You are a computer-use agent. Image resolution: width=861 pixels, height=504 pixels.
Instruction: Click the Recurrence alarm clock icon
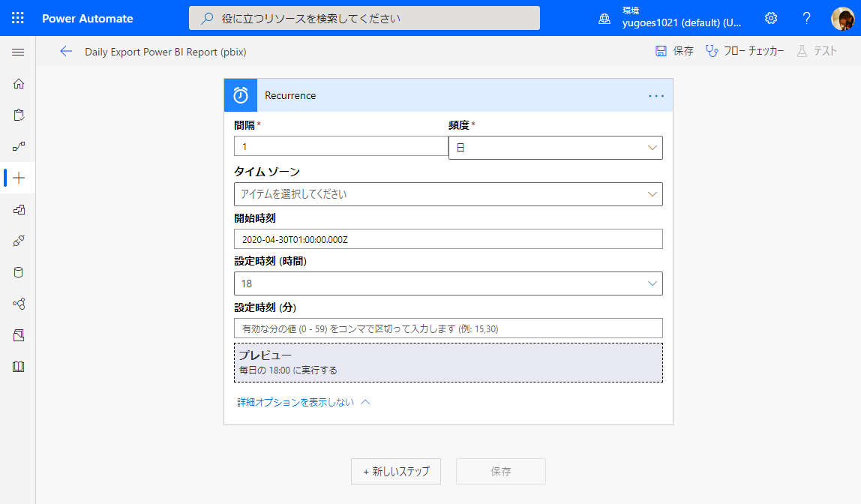pos(241,95)
